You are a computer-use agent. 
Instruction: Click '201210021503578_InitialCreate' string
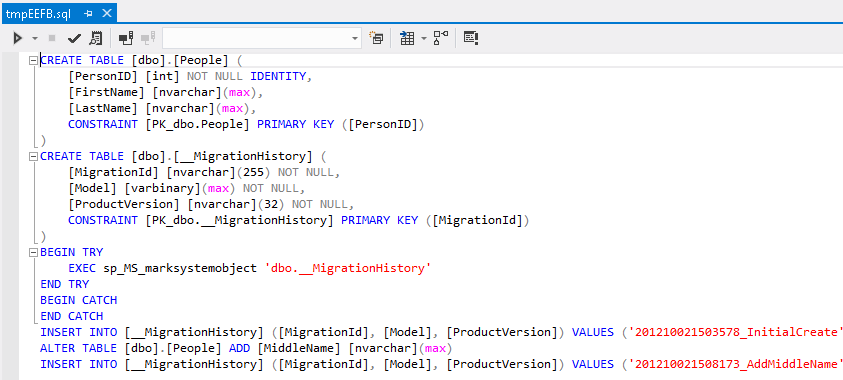(735, 332)
